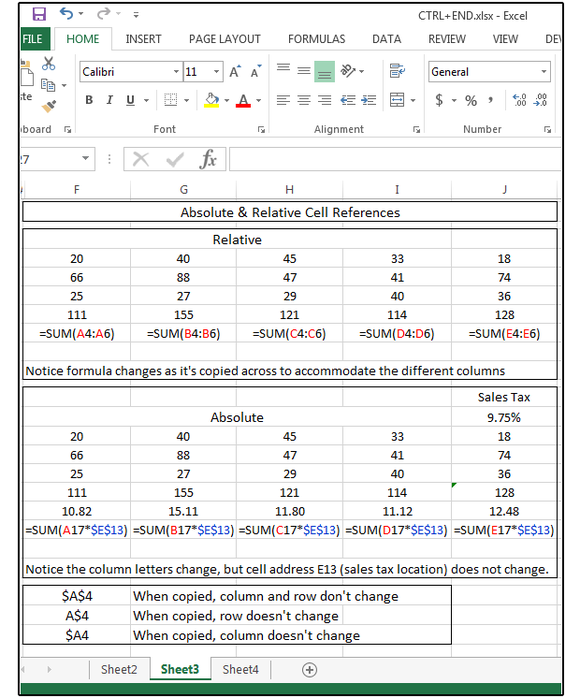The width and height of the screenshot is (580, 698).
Task: Switch to the PAGE LAYOUT tab
Action: pos(225,39)
